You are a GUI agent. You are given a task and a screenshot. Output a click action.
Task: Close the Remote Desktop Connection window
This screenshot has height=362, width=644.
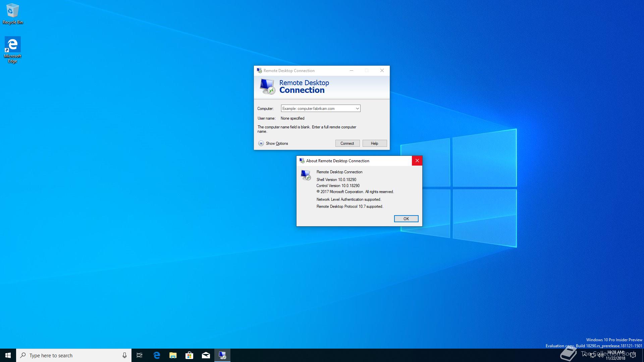coord(382,71)
